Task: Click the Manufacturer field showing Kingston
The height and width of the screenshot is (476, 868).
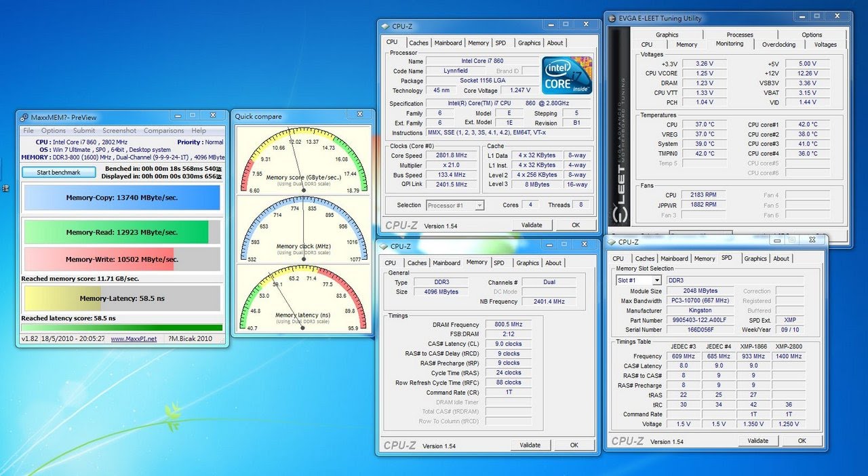Action: tap(699, 311)
